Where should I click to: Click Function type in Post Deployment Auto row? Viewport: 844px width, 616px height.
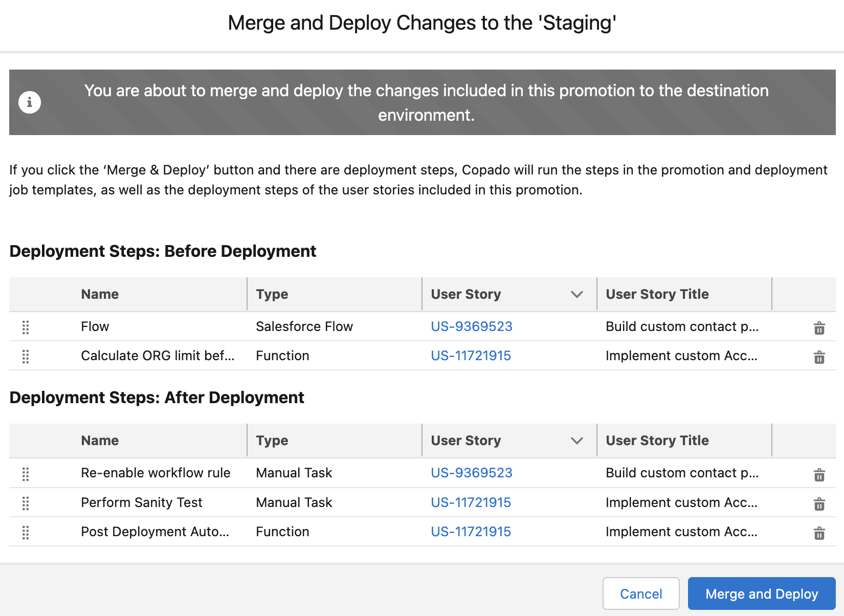[x=282, y=532]
